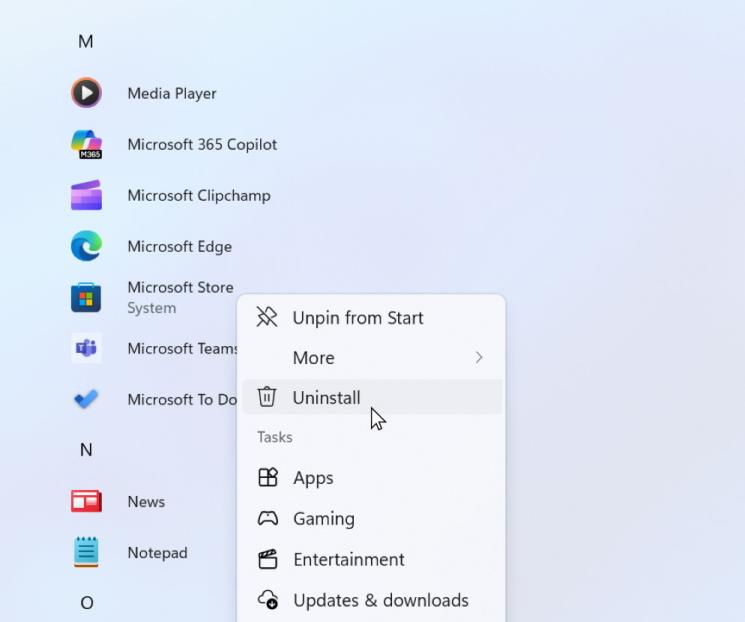
Task: Select the Gaming task entry
Action: (372, 518)
